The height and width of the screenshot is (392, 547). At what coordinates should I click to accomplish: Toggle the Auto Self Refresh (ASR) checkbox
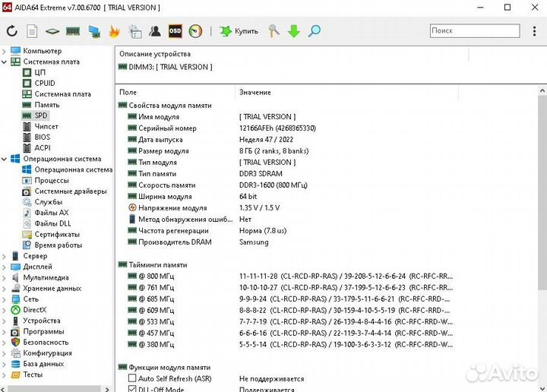coord(132,378)
